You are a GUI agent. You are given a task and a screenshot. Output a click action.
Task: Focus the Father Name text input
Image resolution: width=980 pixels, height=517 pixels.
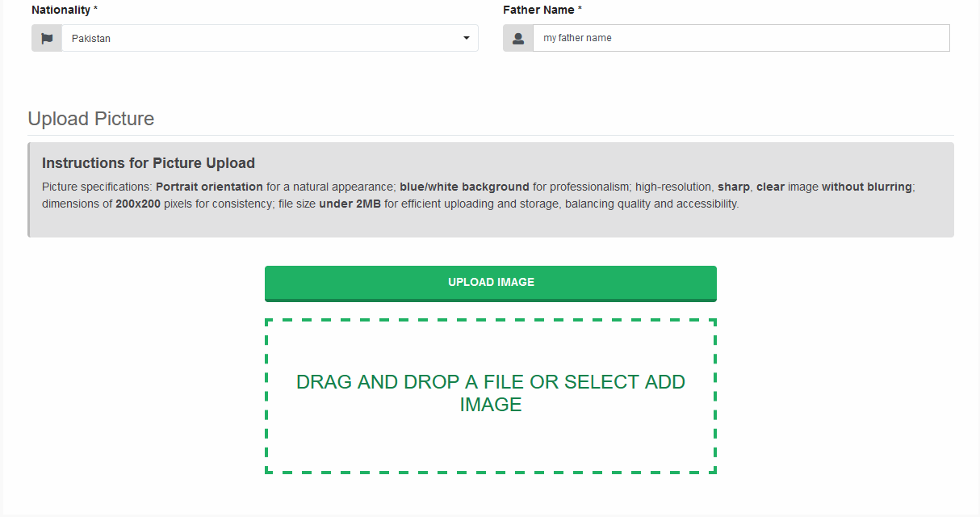coord(740,38)
